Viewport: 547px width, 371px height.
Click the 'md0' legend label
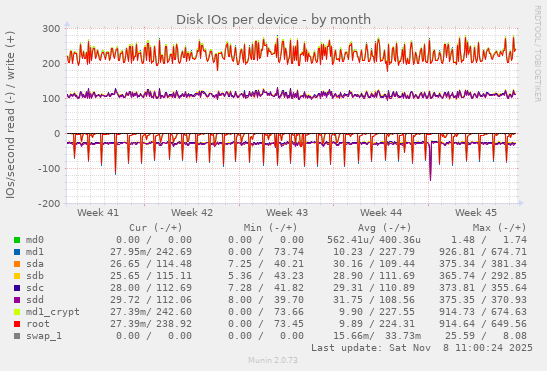pos(35,240)
